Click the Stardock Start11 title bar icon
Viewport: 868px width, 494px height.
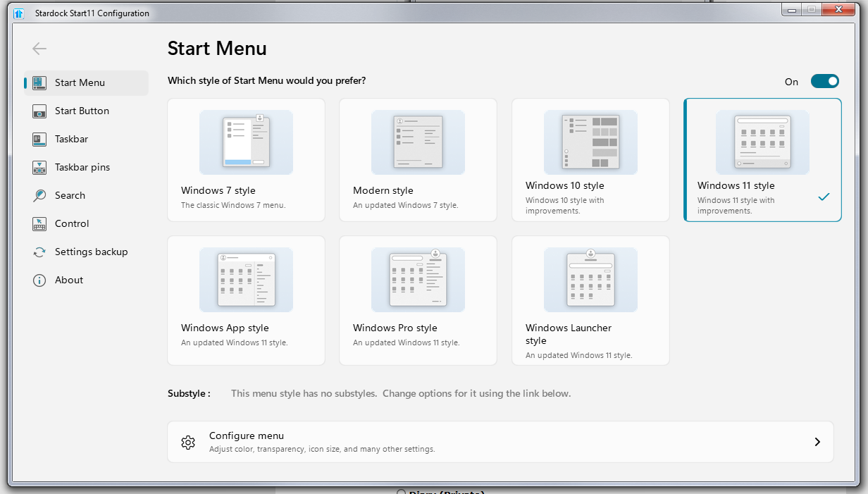pyautogui.click(x=20, y=13)
